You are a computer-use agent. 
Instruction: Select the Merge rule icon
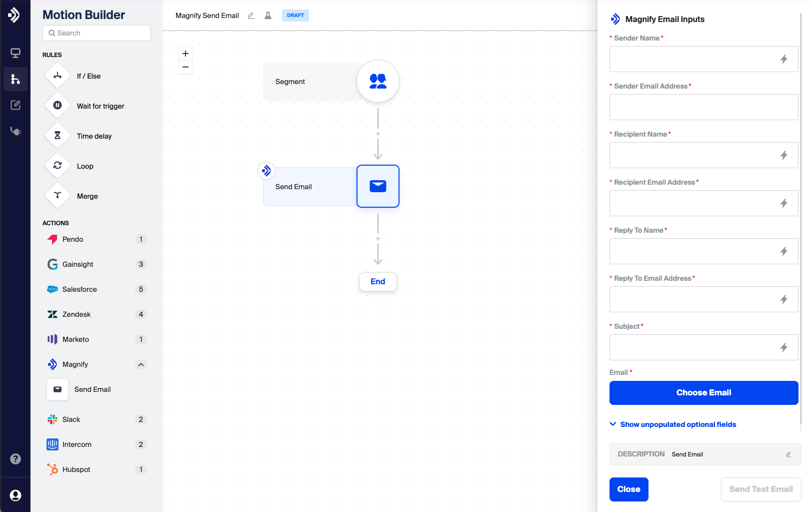57,196
